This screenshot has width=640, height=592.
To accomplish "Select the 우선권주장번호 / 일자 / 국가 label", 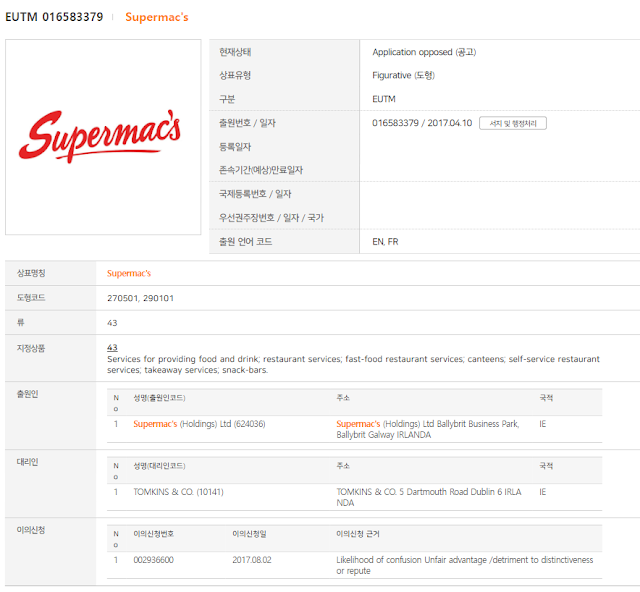I will [x=271, y=218].
